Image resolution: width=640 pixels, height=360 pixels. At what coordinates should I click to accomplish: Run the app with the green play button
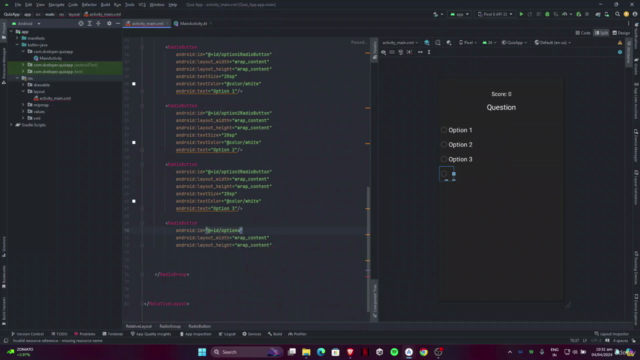click(521, 14)
